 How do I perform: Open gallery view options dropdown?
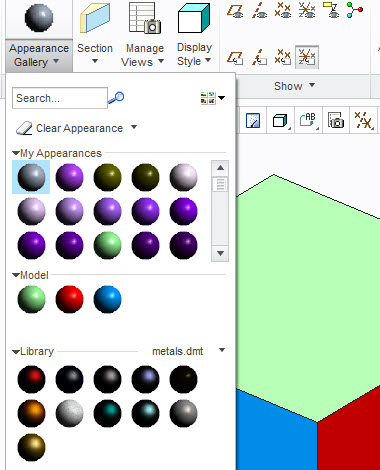pos(213,98)
